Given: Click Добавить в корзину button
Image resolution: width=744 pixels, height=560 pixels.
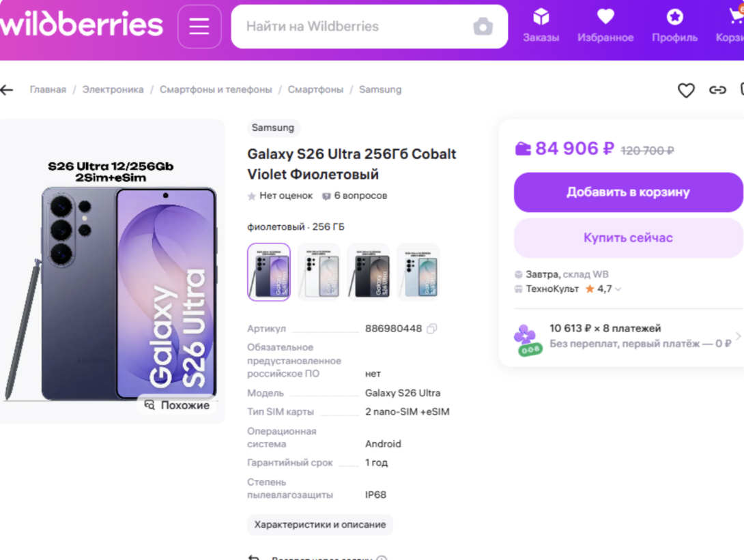Looking at the screenshot, I should pos(628,192).
